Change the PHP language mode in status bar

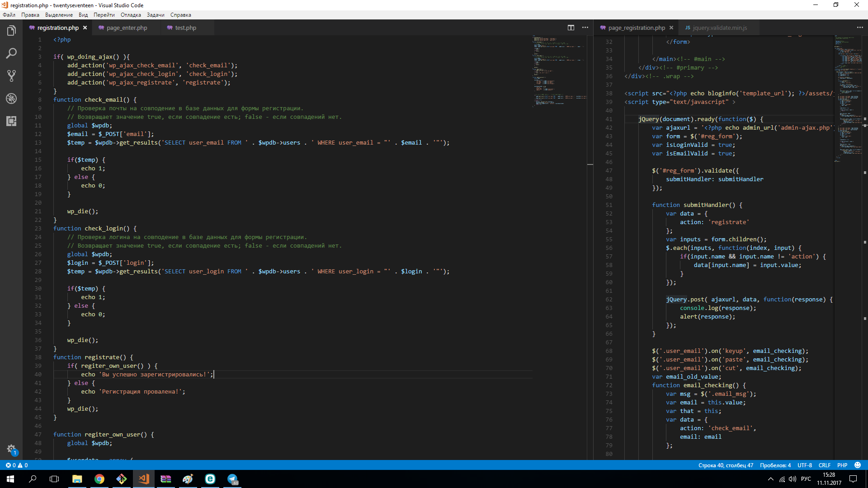click(x=842, y=465)
